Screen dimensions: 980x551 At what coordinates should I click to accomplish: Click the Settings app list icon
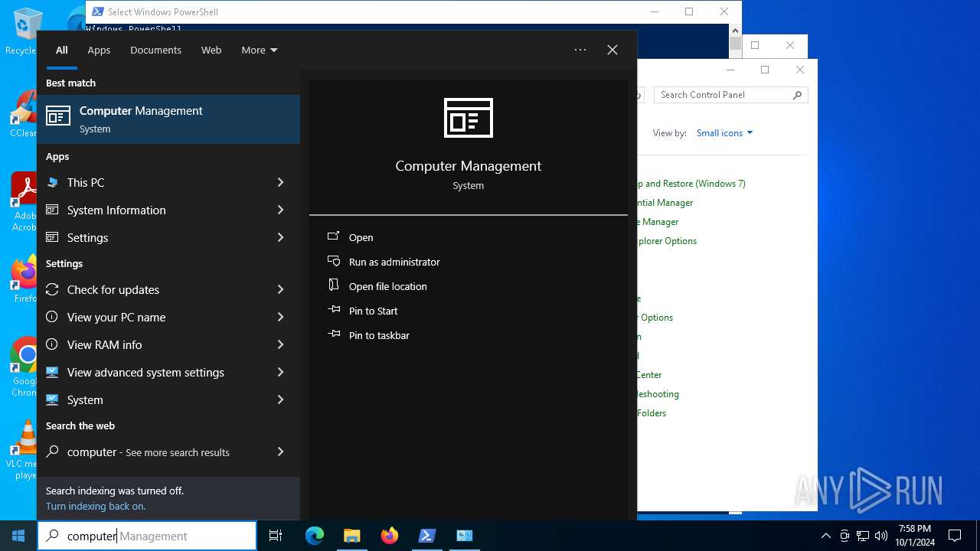tap(52, 237)
